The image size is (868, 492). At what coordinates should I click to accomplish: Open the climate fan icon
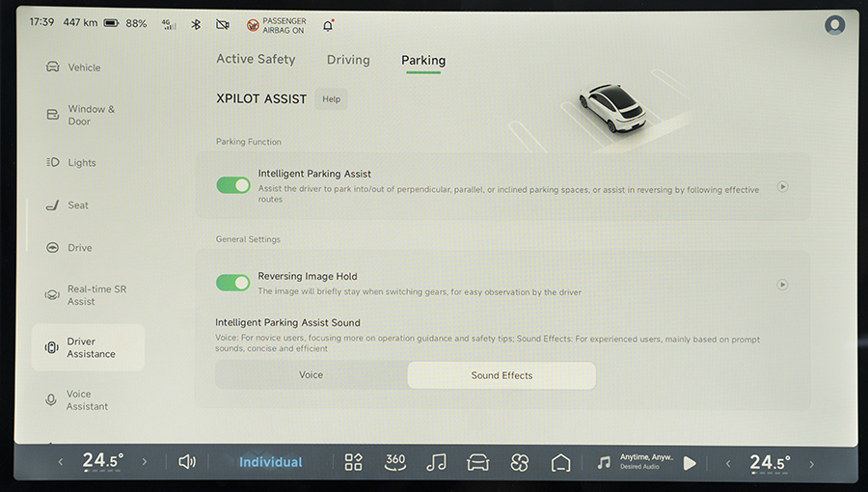(520, 462)
